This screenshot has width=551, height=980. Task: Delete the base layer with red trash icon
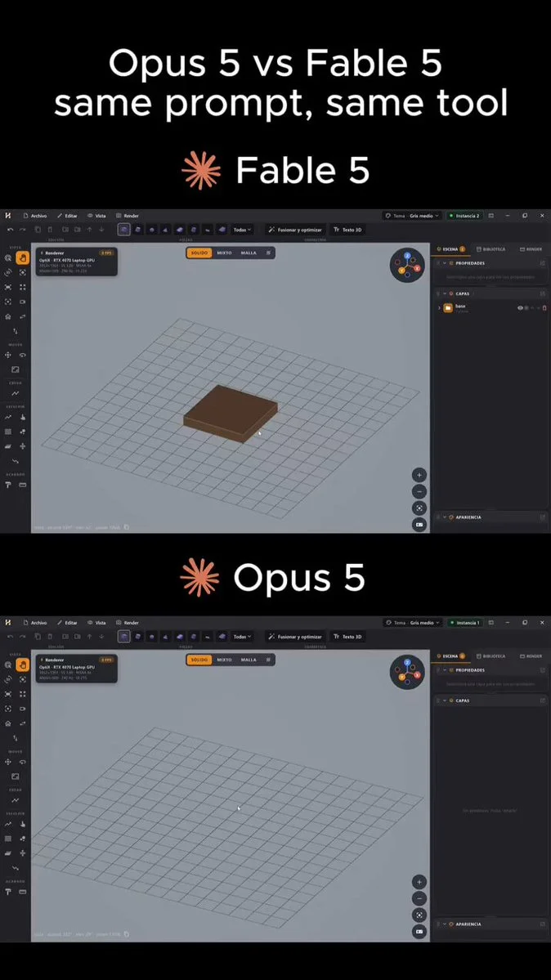point(544,308)
